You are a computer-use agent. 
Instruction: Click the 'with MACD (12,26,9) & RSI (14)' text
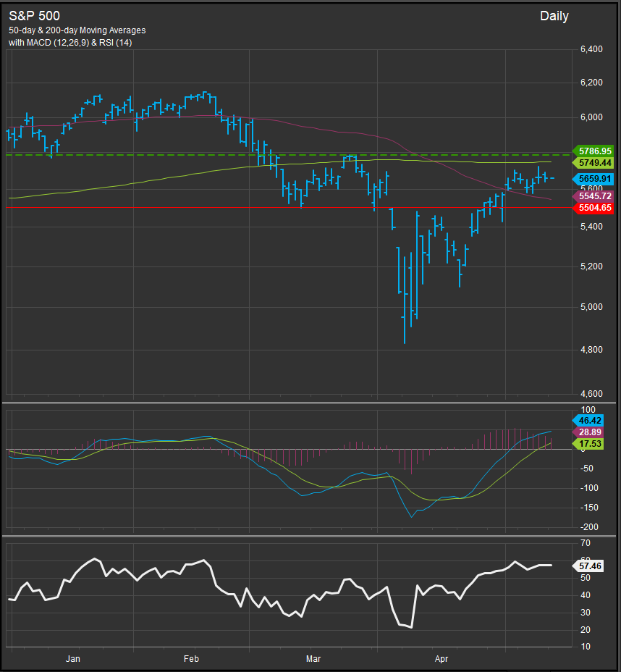[x=70, y=43]
